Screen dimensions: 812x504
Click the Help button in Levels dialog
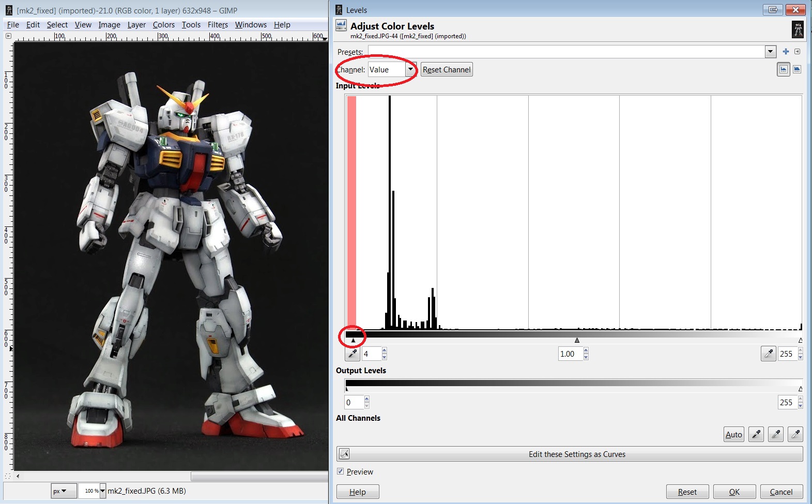358,492
